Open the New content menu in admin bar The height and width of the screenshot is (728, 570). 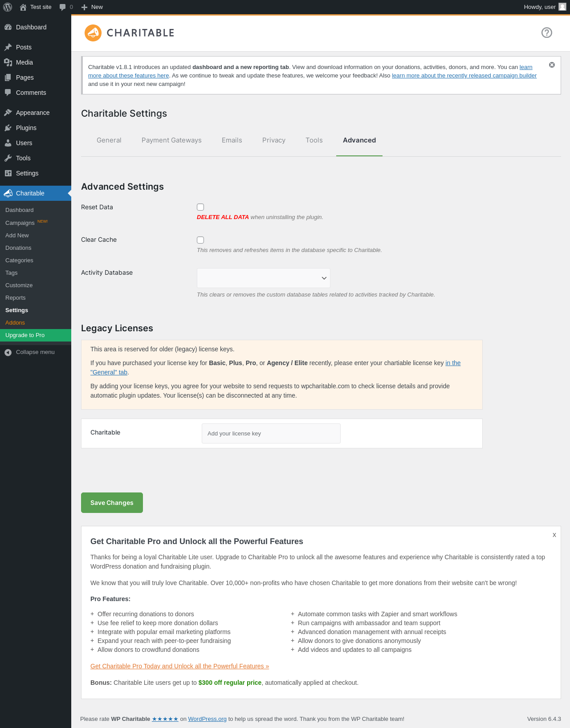point(92,7)
